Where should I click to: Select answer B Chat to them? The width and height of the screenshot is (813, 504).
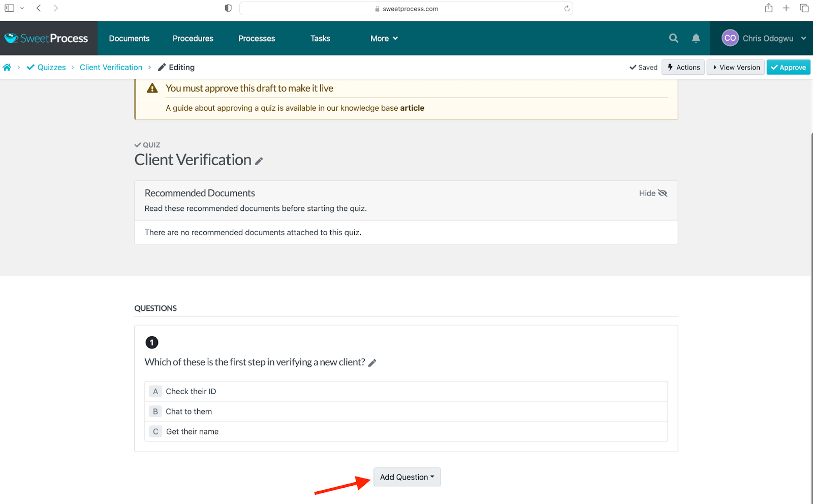click(x=189, y=412)
